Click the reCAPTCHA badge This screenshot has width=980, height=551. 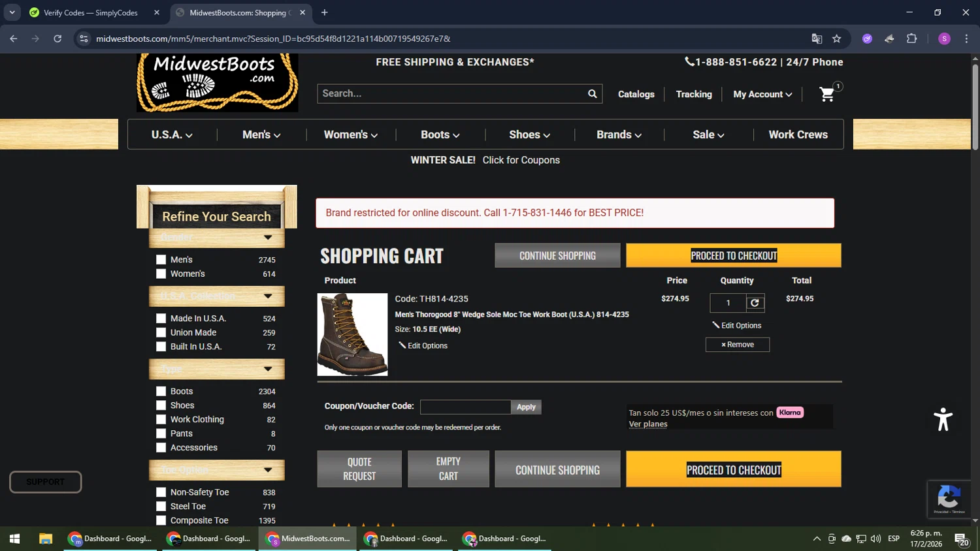949,499
